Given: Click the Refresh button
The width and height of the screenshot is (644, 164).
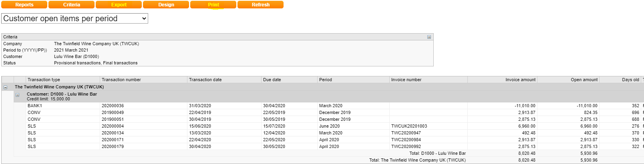Looking at the screenshot, I should tap(261, 5).
